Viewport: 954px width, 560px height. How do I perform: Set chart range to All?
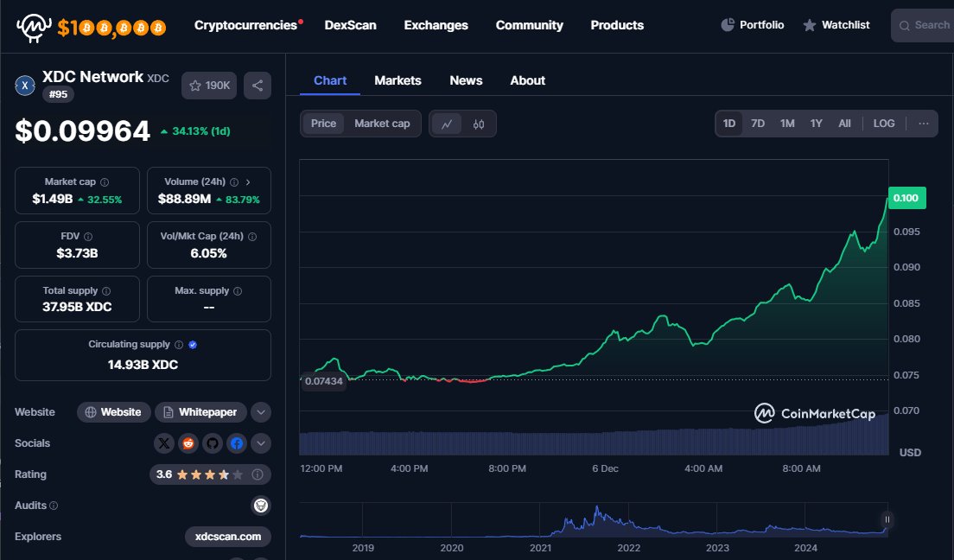click(x=844, y=124)
